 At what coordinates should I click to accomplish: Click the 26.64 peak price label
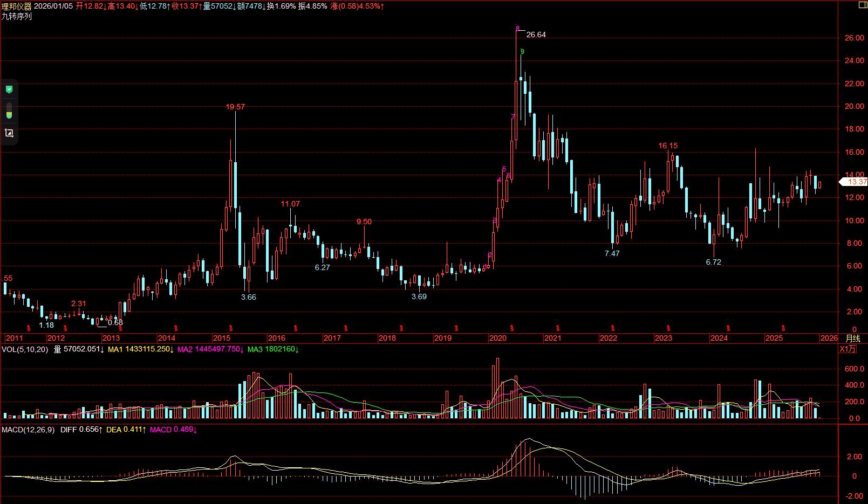[536, 34]
